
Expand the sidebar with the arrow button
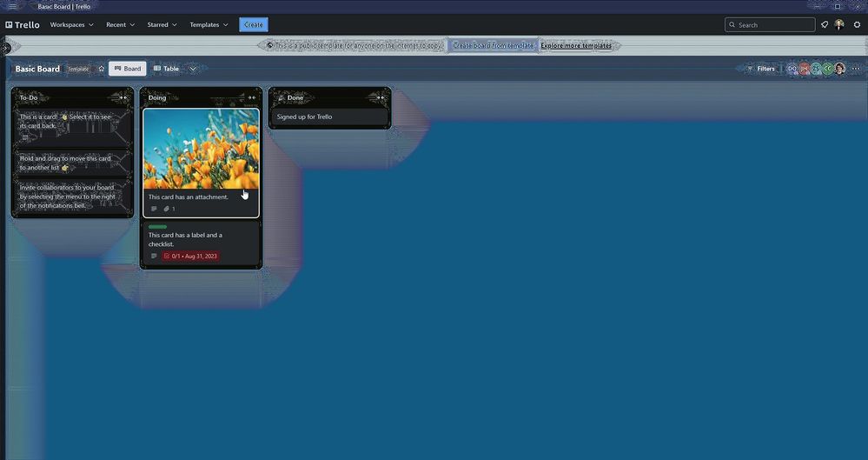[5, 48]
